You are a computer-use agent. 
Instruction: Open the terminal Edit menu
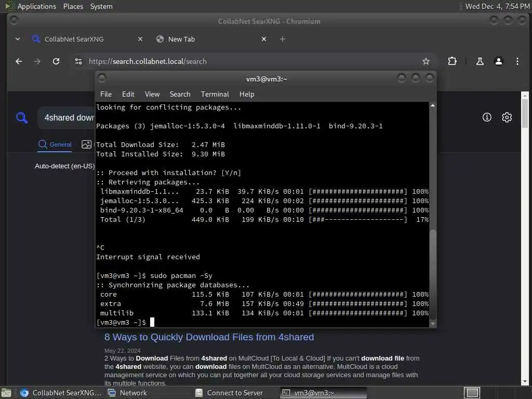coord(128,95)
